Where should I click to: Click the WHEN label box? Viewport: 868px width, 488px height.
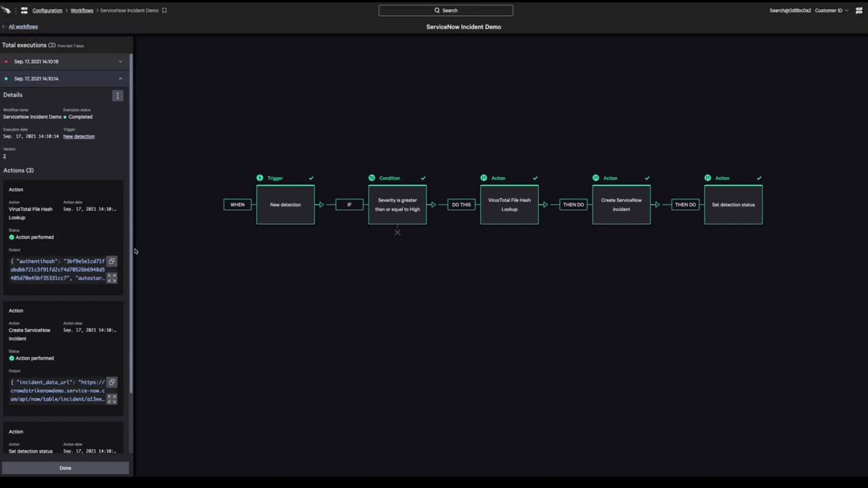237,205
